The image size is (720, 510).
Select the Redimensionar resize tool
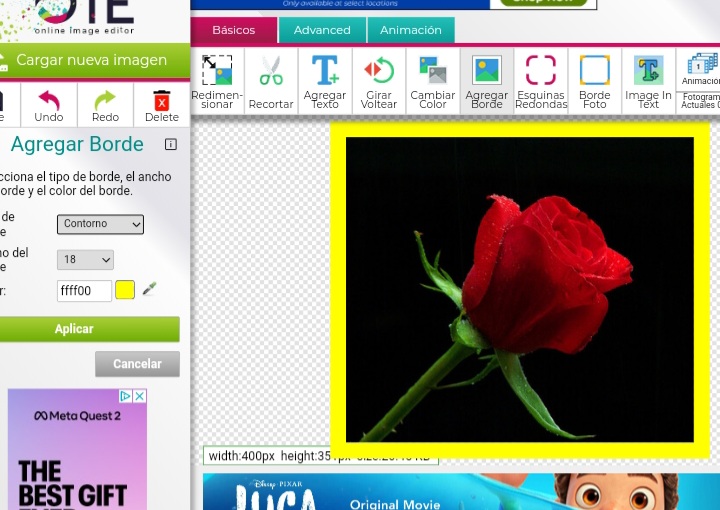216,80
